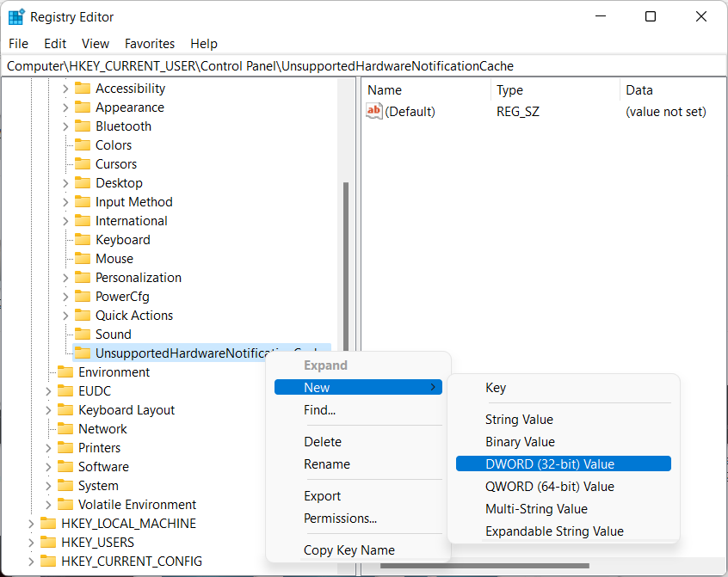Expand the Volatile Environment key
This screenshot has width=728, height=577.
(48, 504)
